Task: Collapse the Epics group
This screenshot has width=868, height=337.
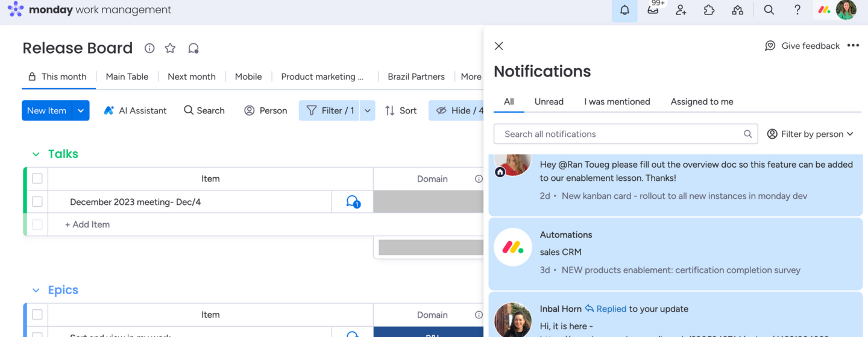Action: [36, 291]
